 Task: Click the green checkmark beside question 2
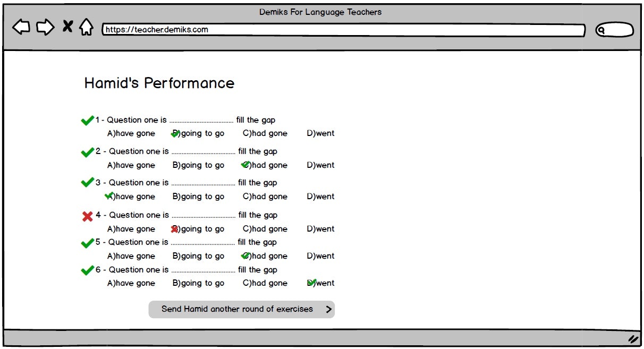[87, 153]
